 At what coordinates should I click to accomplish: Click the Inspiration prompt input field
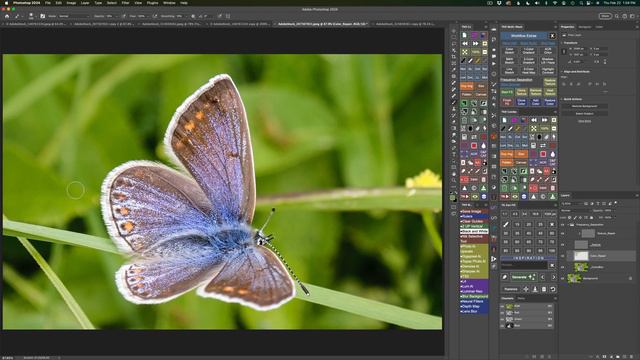coord(524,265)
